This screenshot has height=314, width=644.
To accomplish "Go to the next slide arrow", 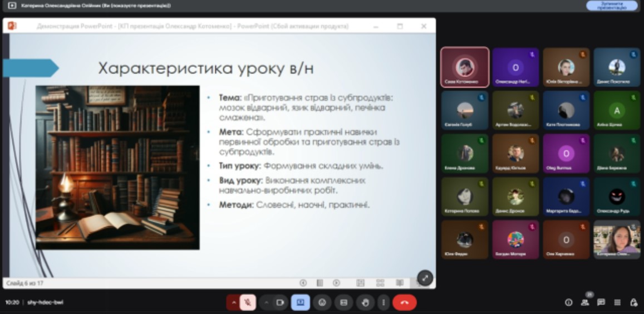I will [x=336, y=283].
